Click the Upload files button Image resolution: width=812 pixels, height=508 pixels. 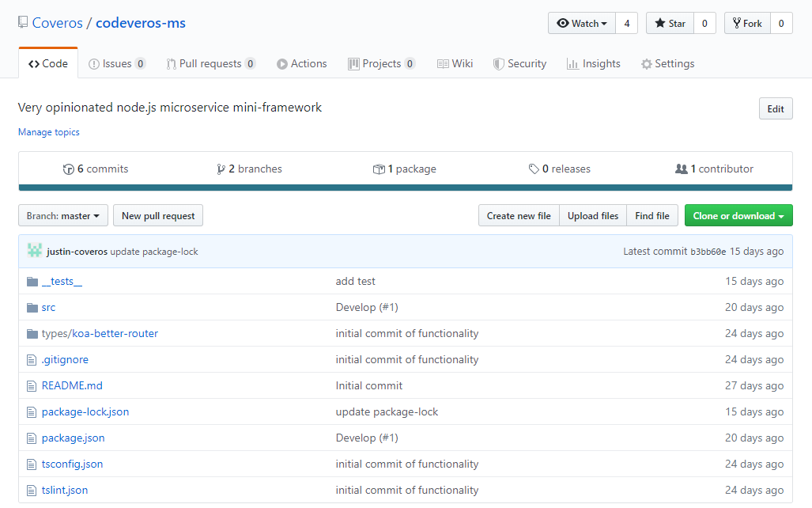[593, 216]
